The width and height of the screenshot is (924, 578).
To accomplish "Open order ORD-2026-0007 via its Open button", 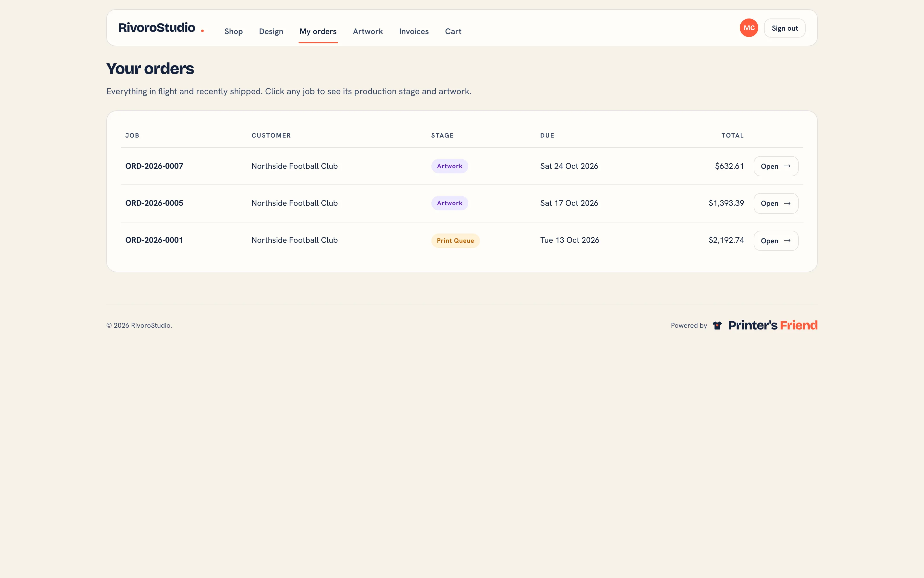I will [776, 166].
